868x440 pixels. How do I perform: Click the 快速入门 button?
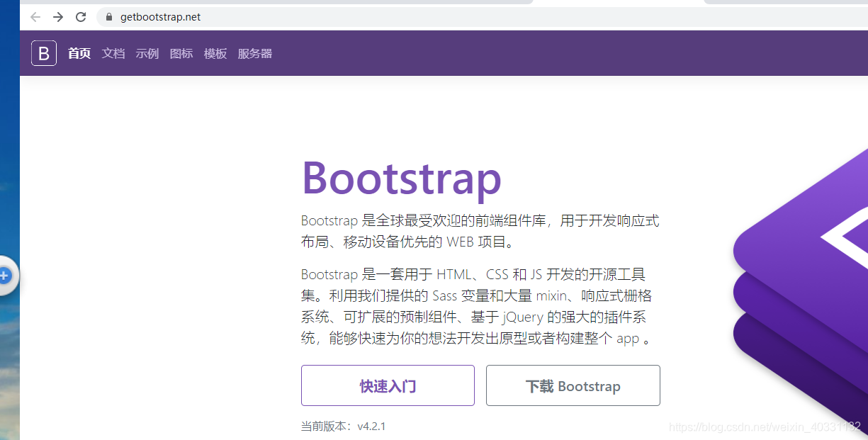tap(388, 385)
